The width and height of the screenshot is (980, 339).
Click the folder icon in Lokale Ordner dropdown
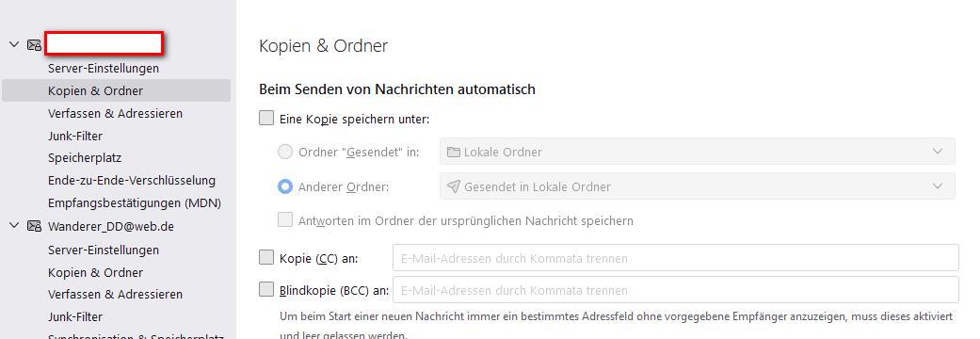click(453, 152)
